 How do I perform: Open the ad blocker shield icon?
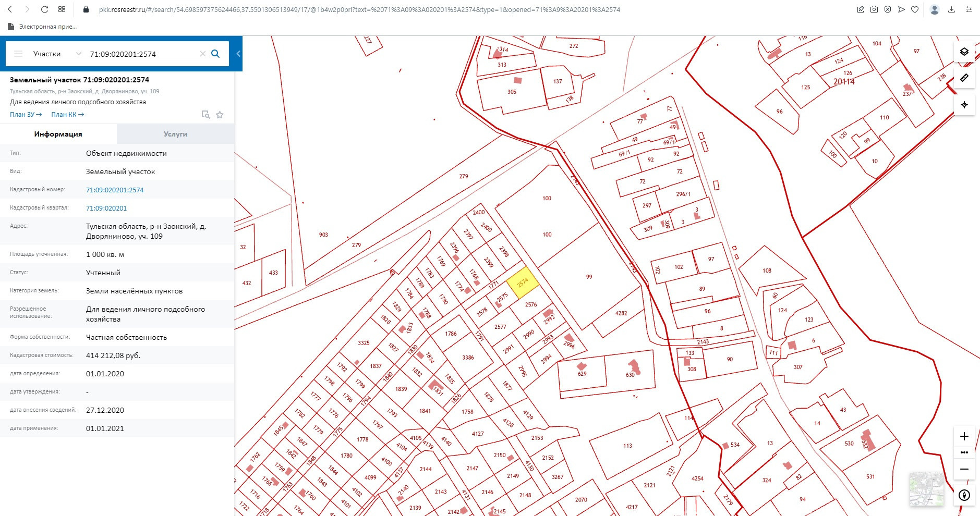pyautogui.click(x=888, y=9)
